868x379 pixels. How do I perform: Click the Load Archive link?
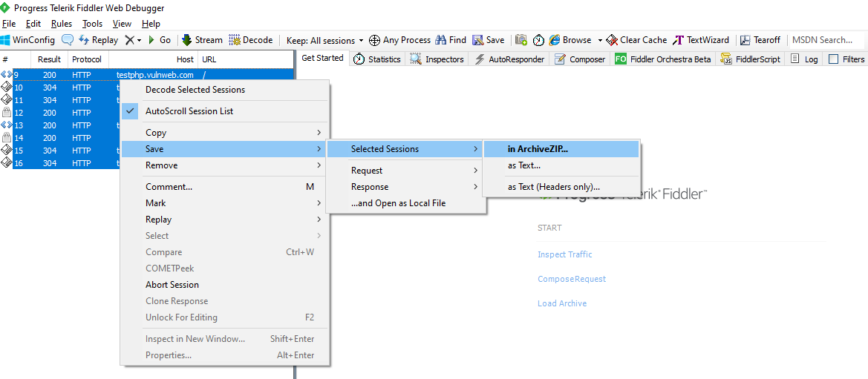562,303
